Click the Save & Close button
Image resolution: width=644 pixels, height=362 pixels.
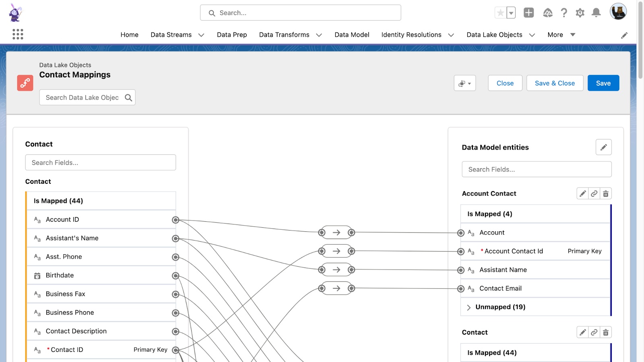(555, 83)
